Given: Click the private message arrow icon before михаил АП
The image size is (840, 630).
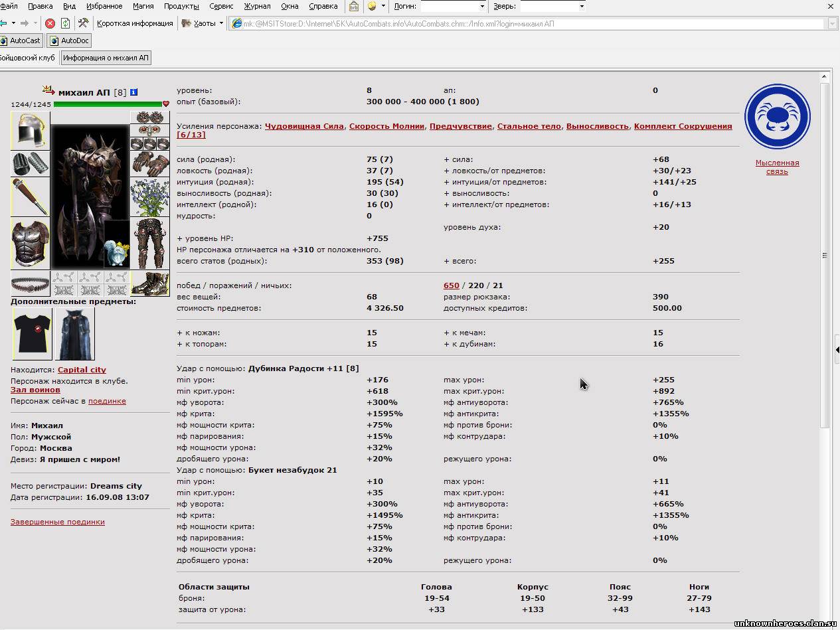Looking at the screenshot, I should point(48,90).
